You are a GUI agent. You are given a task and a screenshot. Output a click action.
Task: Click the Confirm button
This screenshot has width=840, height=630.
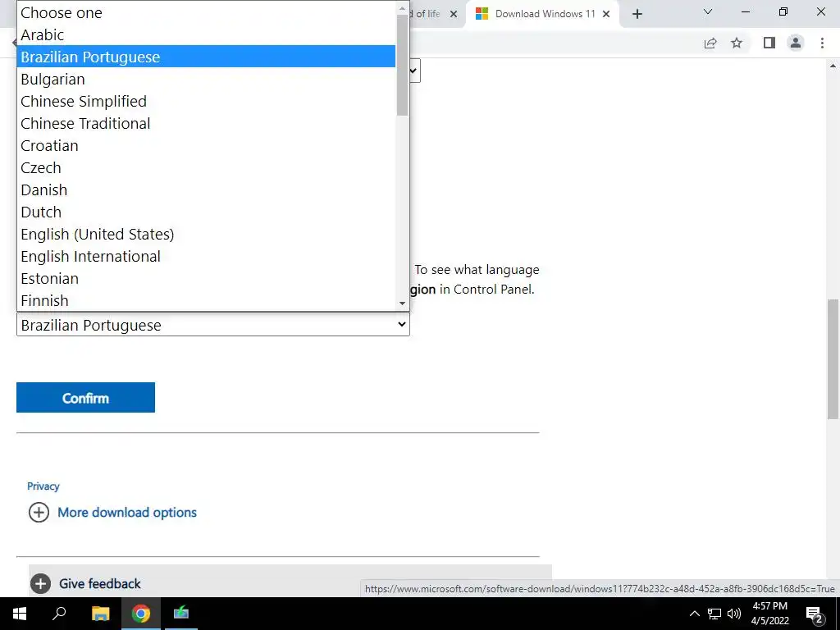85,398
